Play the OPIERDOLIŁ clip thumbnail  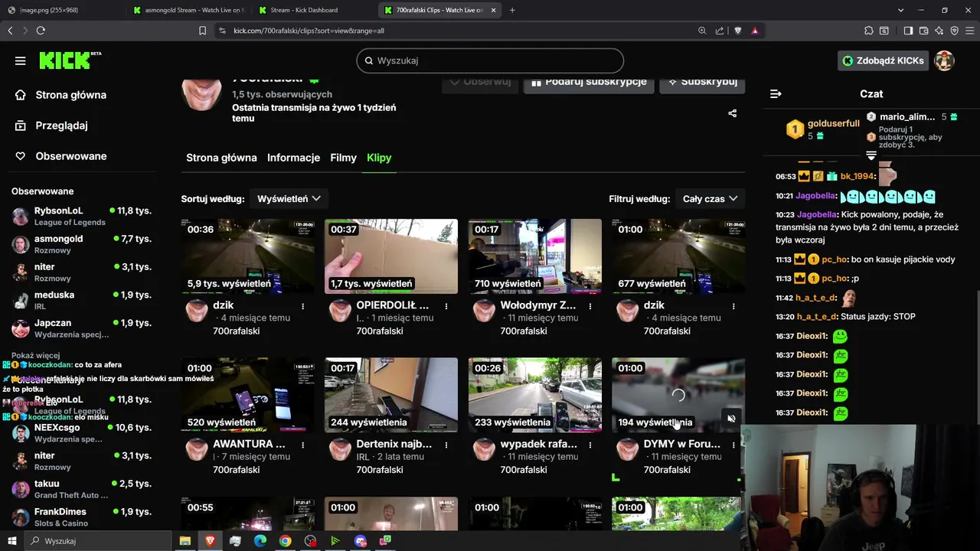pyautogui.click(x=391, y=256)
